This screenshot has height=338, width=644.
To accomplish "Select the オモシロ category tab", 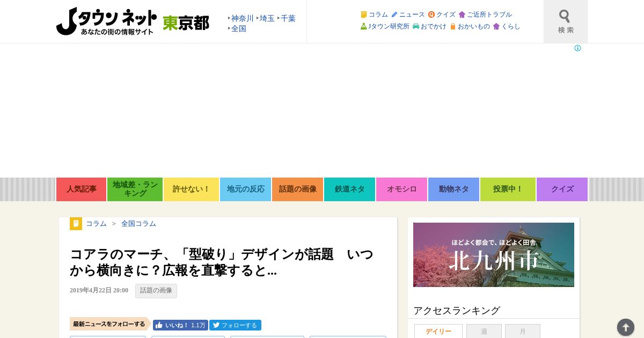I will point(401,189).
